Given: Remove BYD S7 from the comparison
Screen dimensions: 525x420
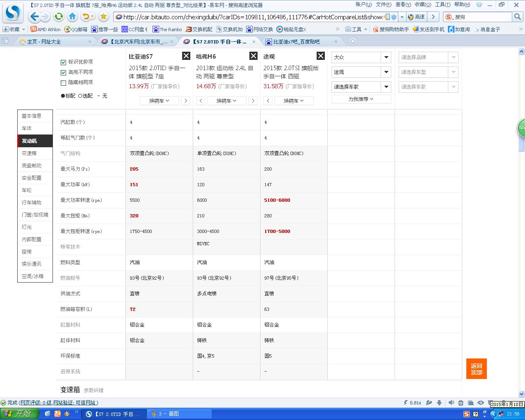Looking at the screenshot, I should (x=186, y=56).
